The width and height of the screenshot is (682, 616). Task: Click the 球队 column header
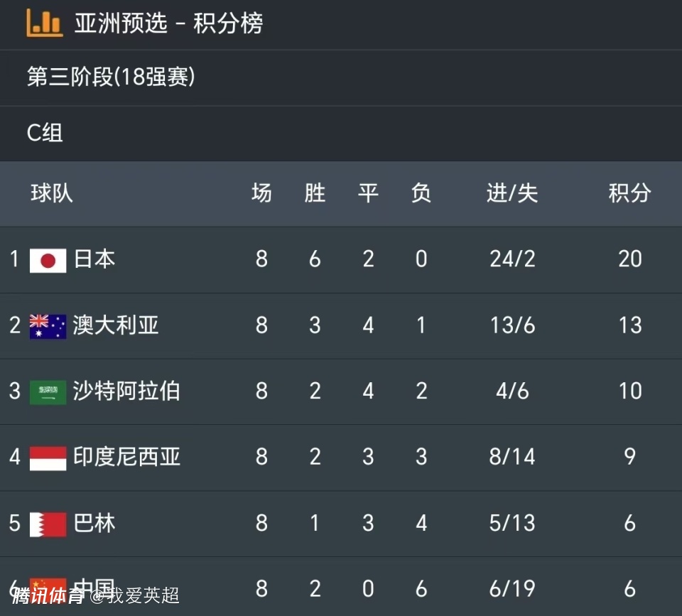point(52,193)
